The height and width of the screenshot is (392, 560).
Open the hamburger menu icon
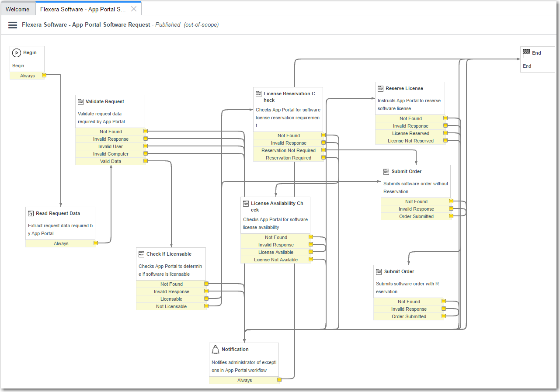click(13, 25)
